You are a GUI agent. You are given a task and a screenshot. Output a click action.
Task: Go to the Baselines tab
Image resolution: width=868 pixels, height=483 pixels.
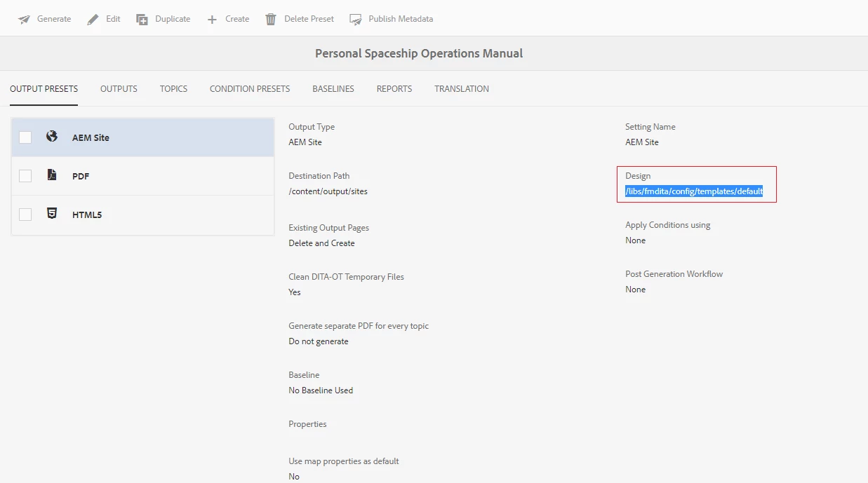pos(333,89)
